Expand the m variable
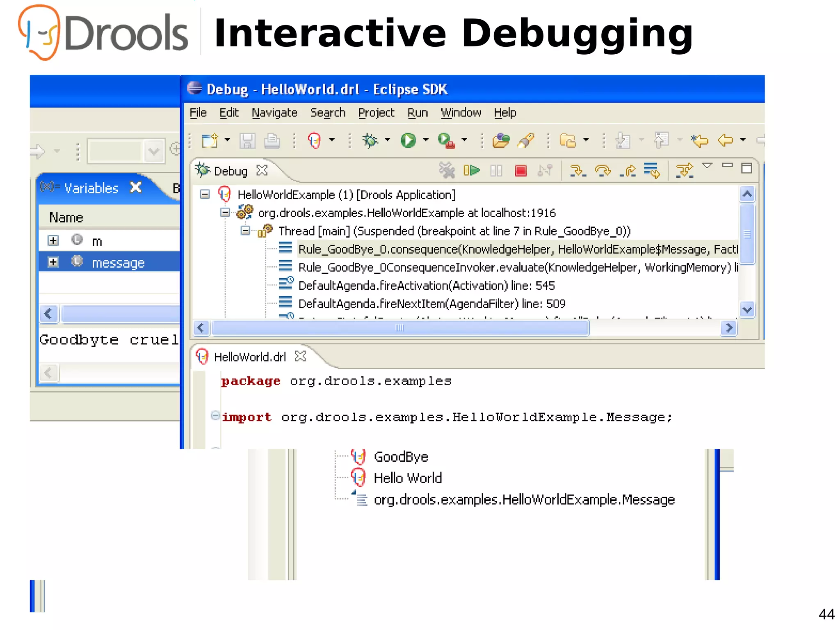The image size is (840, 630). [53, 241]
